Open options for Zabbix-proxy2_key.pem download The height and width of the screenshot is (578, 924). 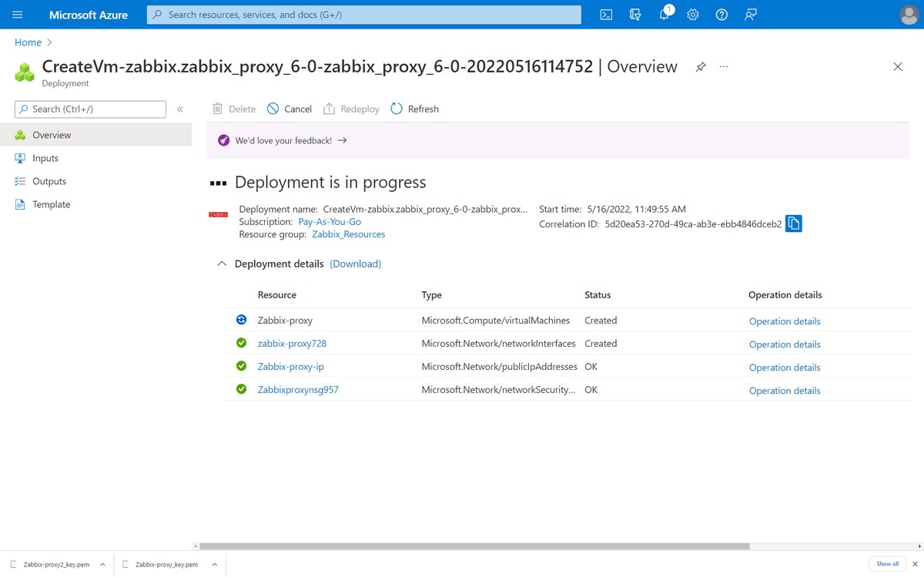point(102,565)
